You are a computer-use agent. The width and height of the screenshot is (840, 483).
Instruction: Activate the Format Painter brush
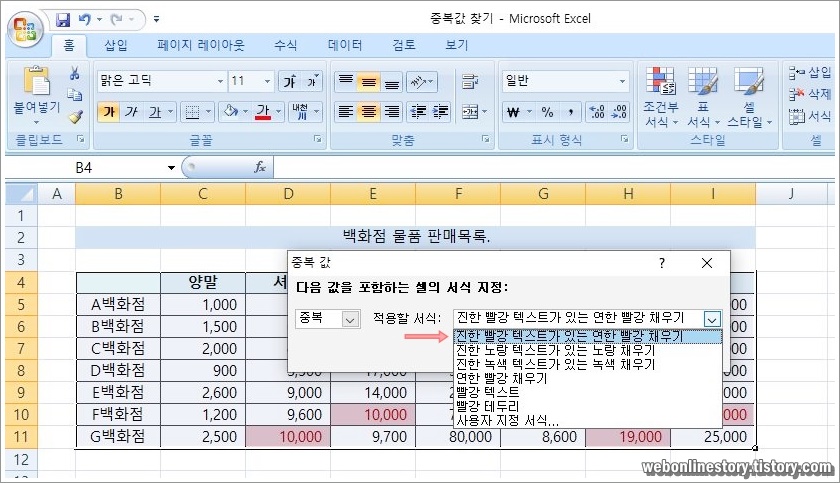click(75, 116)
